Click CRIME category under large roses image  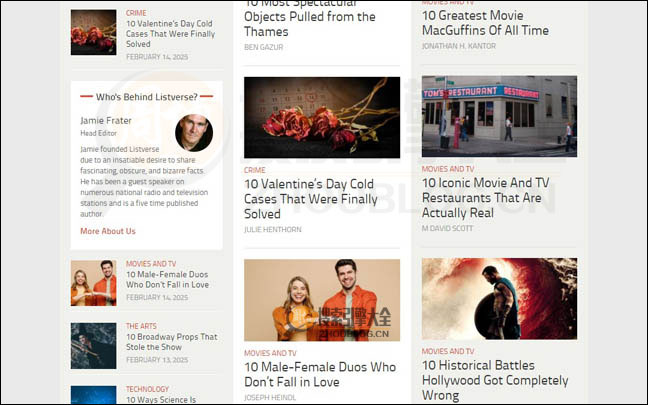255,170
